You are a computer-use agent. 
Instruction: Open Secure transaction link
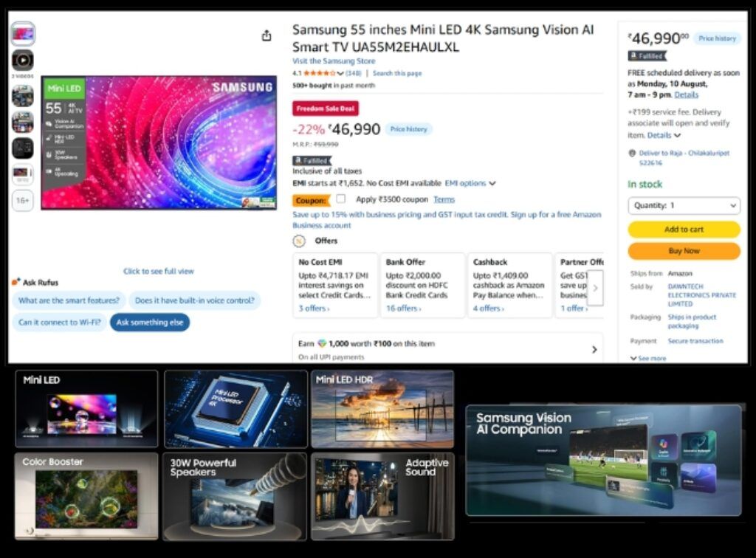[x=695, y=341]
